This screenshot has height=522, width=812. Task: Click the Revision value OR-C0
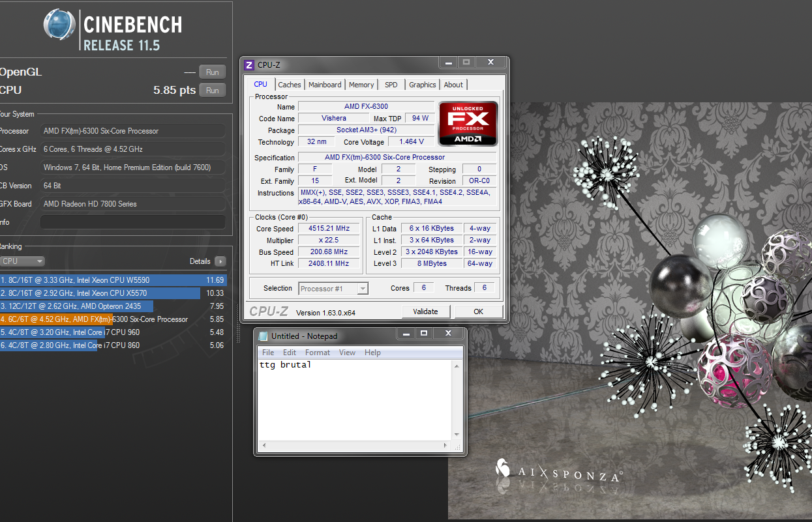click(479, 181)
